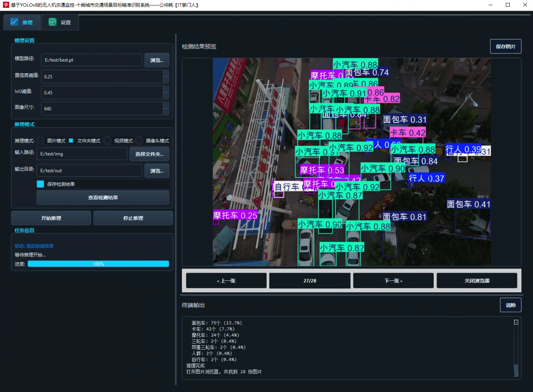The height and width of the screenshot is (392, 533).
Task: Click the terminal output scrollbar thumb
Action: point(516,370)
